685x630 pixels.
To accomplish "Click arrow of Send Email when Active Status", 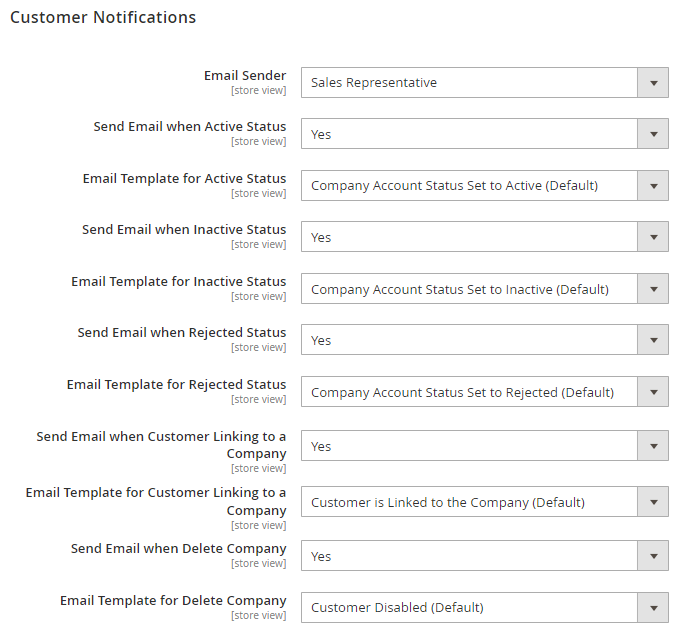I will 653,134.
